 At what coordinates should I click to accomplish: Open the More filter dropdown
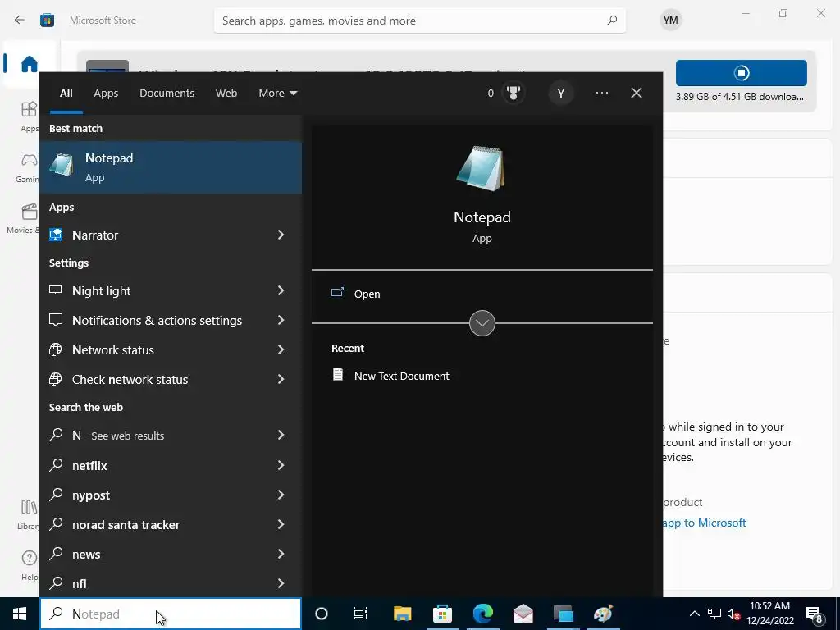pos(277,94)
